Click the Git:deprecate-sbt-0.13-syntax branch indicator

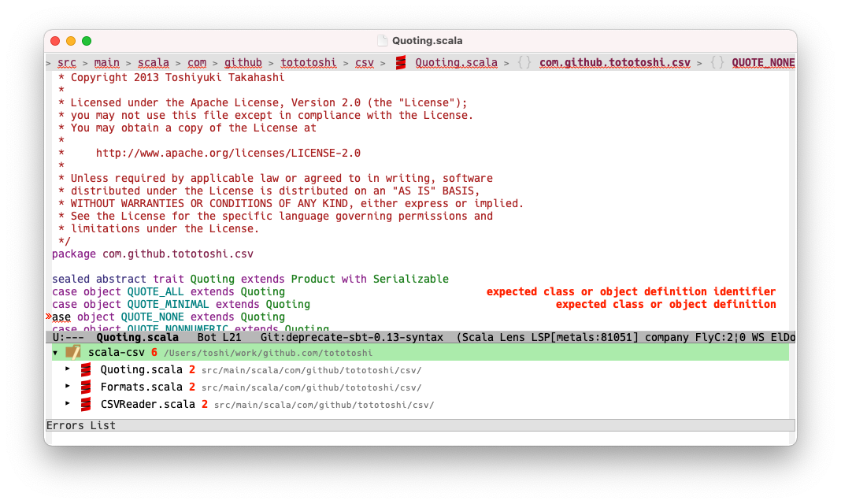pos(352,337)
